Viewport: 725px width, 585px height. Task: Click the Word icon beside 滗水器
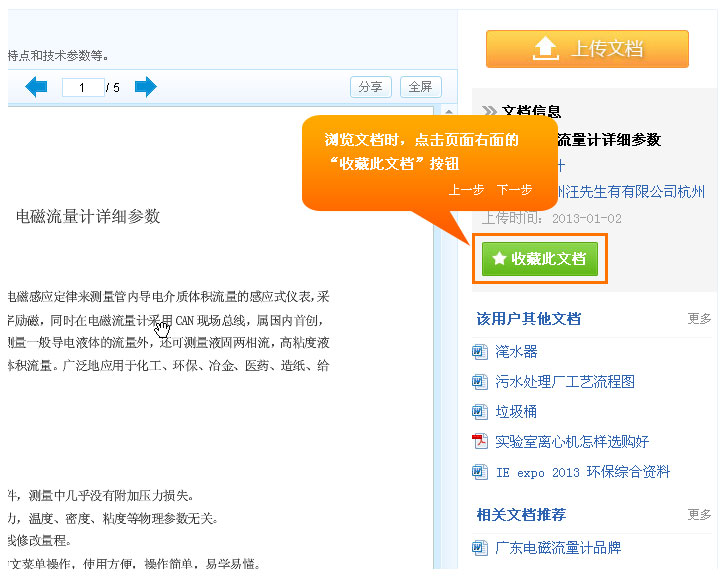[x=479, y=352]
